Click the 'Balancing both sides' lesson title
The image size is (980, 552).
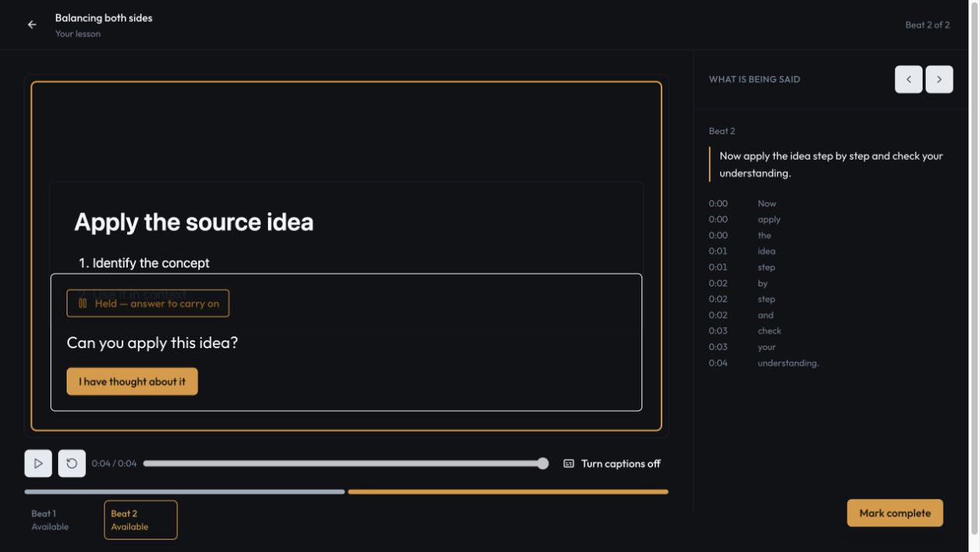[x=104, y=18]
